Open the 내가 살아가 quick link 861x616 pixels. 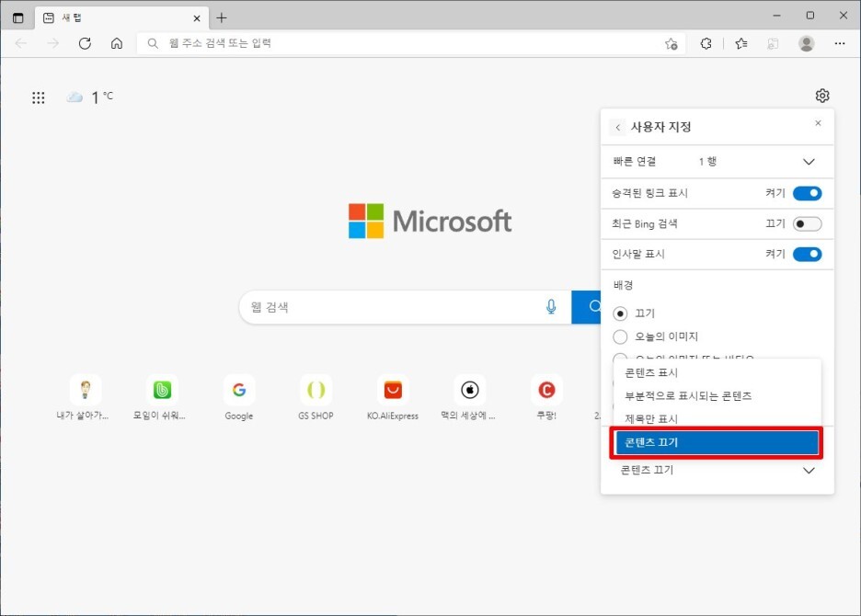coord(84,397)
